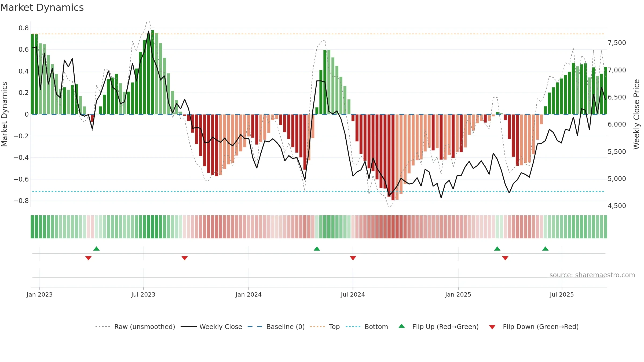Click the red Flip Down legend triangle icon

pos(492,327)
